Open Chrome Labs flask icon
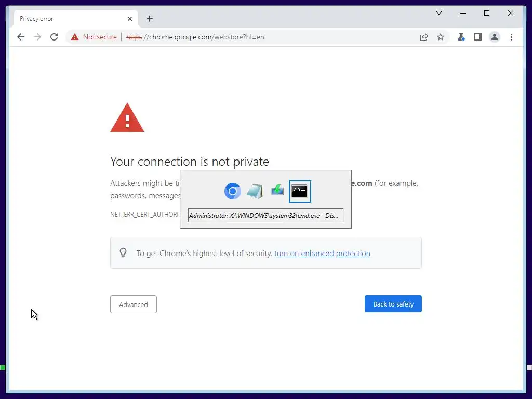Viewport: 532px width, 399px height. pyautogui.click(x=461, y=37)
